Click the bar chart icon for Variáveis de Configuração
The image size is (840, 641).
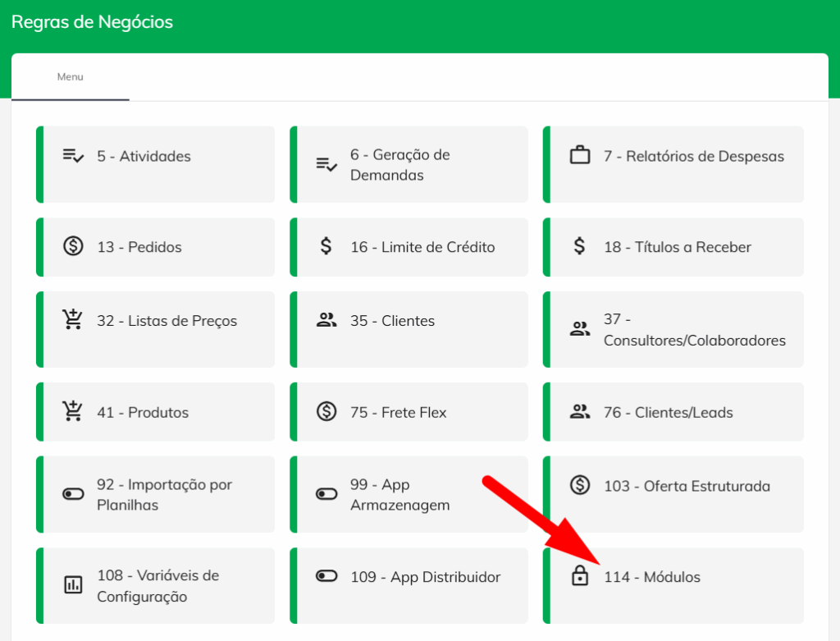click(73, 585)
